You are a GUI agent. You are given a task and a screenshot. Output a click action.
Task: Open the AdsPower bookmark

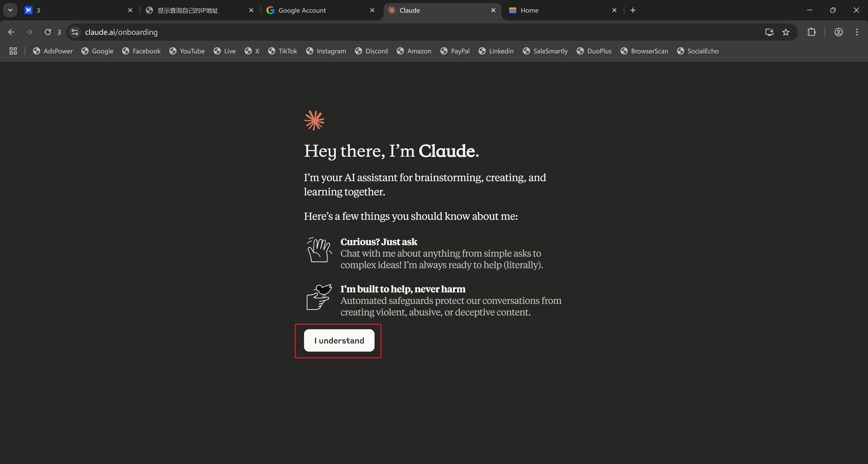tap(53, 51)
